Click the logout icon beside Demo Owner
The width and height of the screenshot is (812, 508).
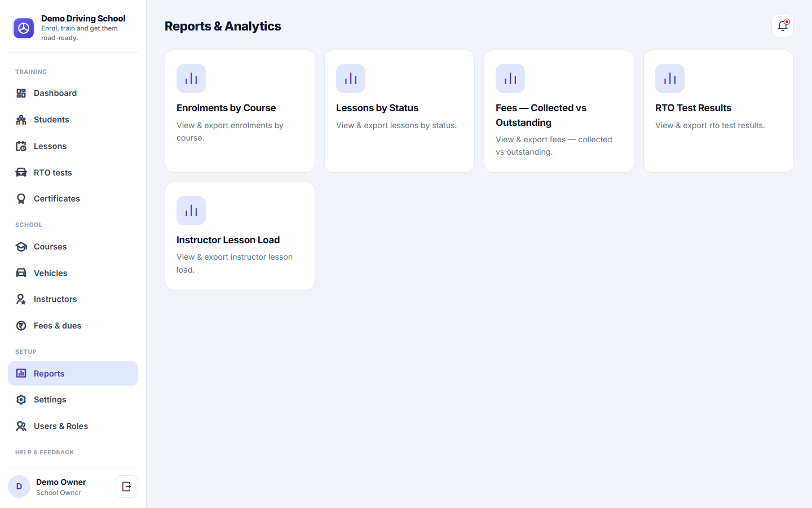click(x=127, y=487)
